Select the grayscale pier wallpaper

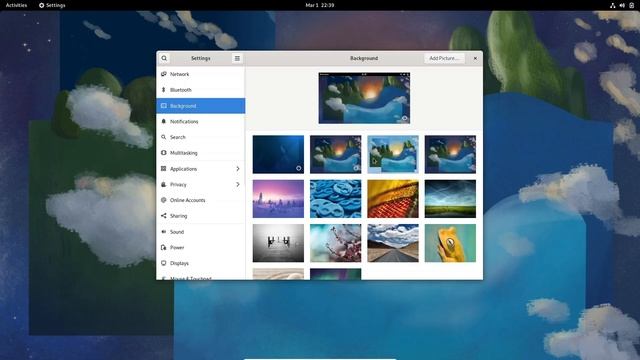tap(278, 243)
